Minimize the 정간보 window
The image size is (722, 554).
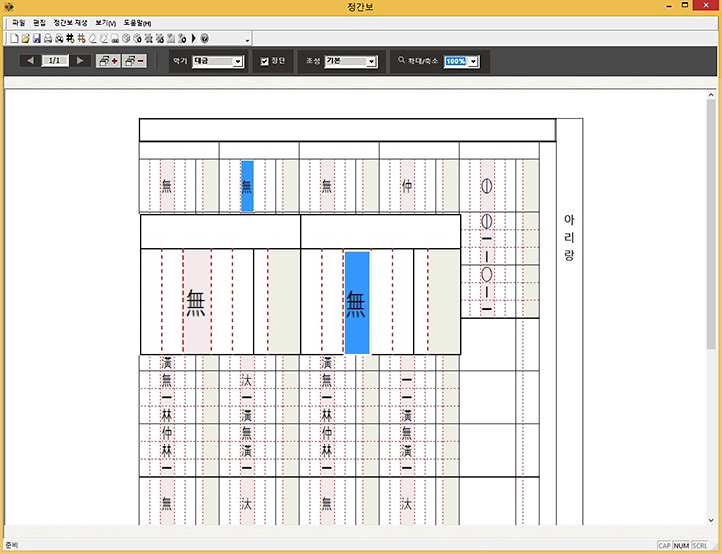coord(669,6)
